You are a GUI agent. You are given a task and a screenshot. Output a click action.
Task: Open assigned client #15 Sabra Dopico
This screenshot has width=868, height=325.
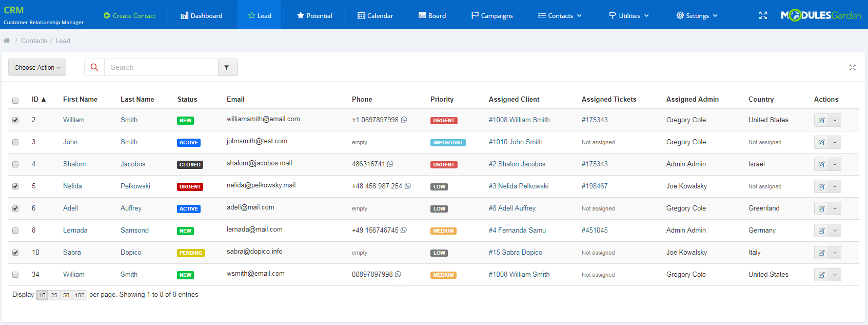[516, 252]
